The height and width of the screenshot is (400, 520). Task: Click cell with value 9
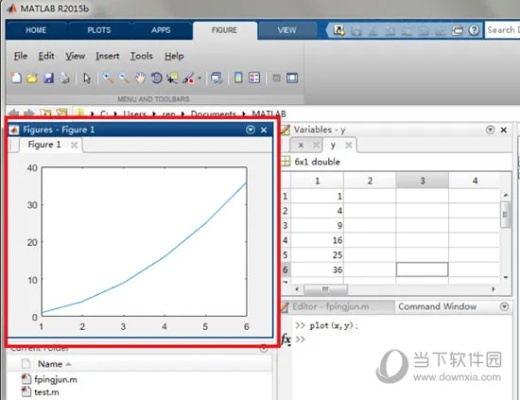click(x=317, y=225)
